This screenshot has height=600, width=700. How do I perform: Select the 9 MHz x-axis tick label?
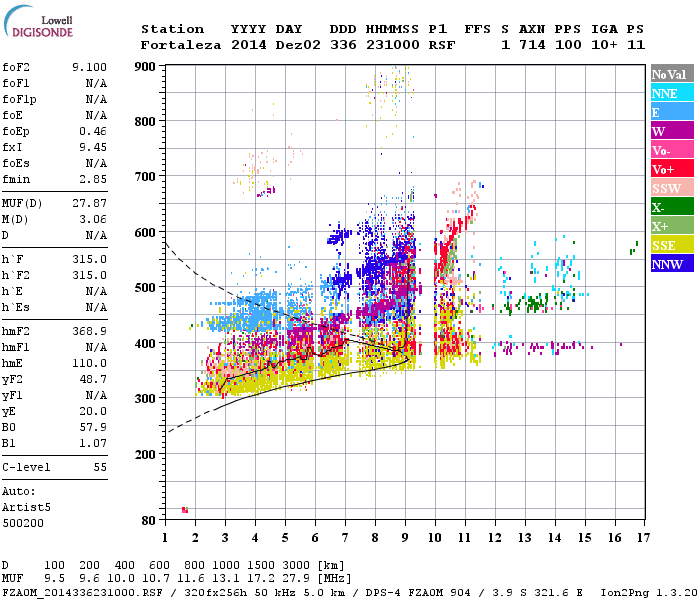405,538
